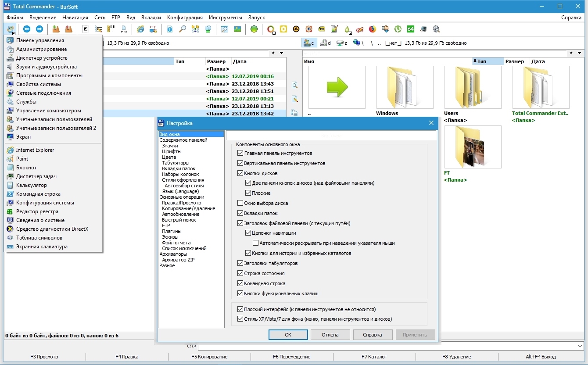Toggle Командная строка checkbox in settings
The image size is (588, 365).
240,283
